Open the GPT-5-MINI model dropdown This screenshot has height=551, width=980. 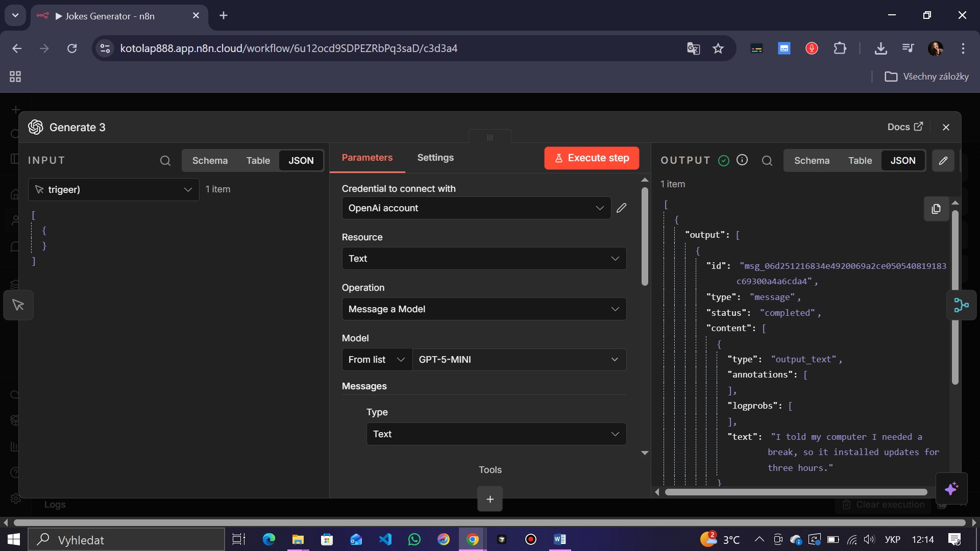click(519, 360)
